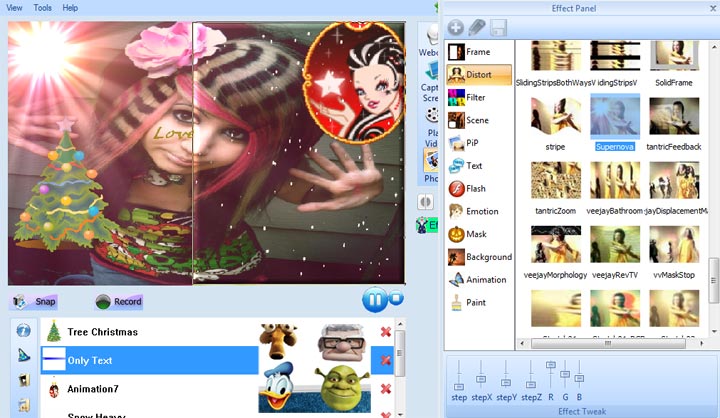Open the Paint effect category
Screen dimensions: 720x418
coord(479,302)
